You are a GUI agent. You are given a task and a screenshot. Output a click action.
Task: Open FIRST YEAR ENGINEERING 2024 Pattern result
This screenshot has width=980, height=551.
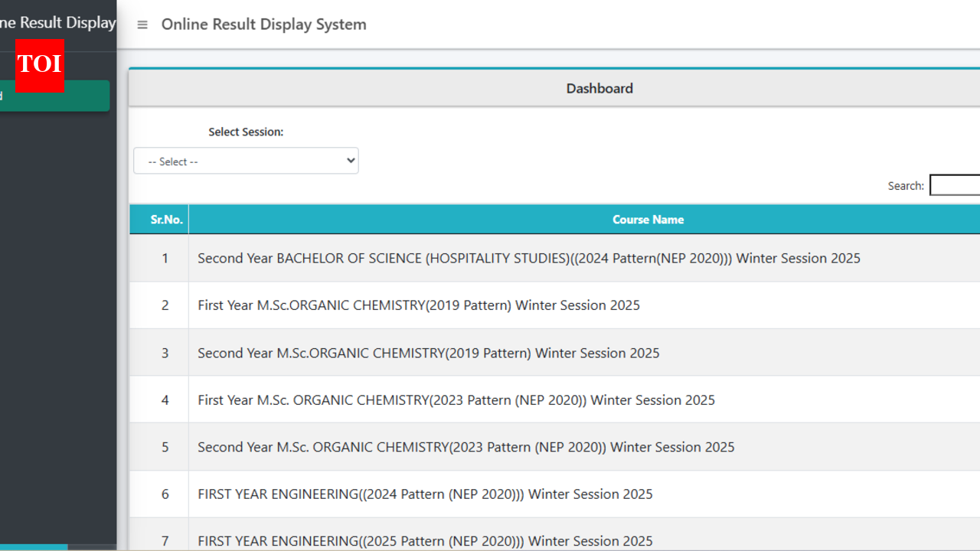(425, 494)
